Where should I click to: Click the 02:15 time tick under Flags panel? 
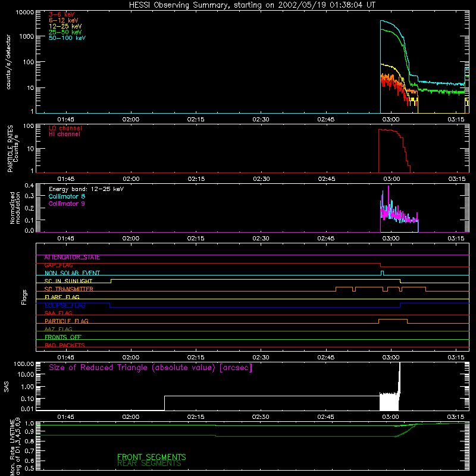point(196,358)
